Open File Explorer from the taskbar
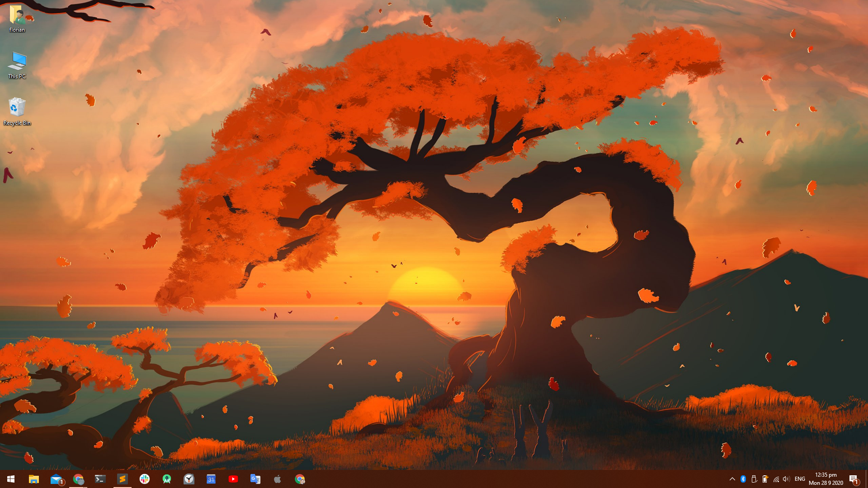 pos(33,479)
